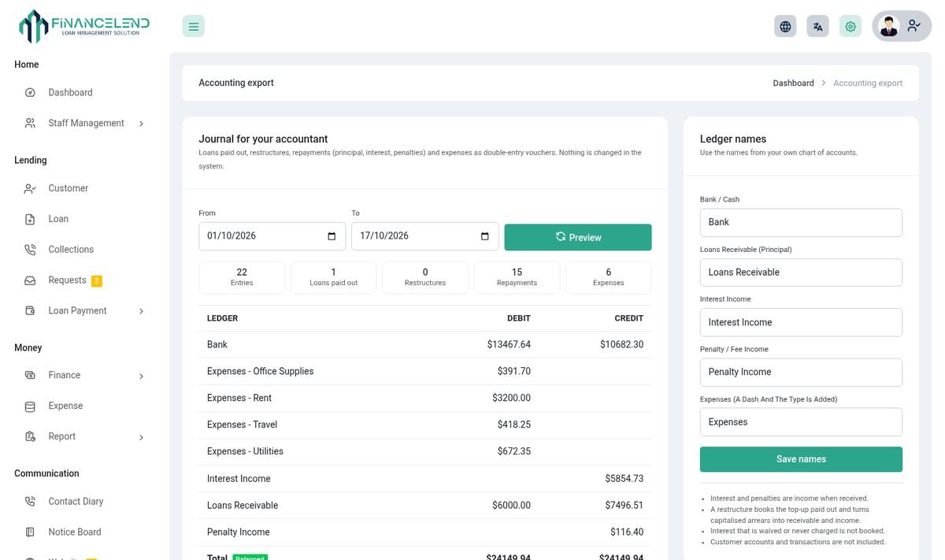Select the Expenses - Utilities ledger row
Screen dimensions: 945x560
click(x=425, y=451)
